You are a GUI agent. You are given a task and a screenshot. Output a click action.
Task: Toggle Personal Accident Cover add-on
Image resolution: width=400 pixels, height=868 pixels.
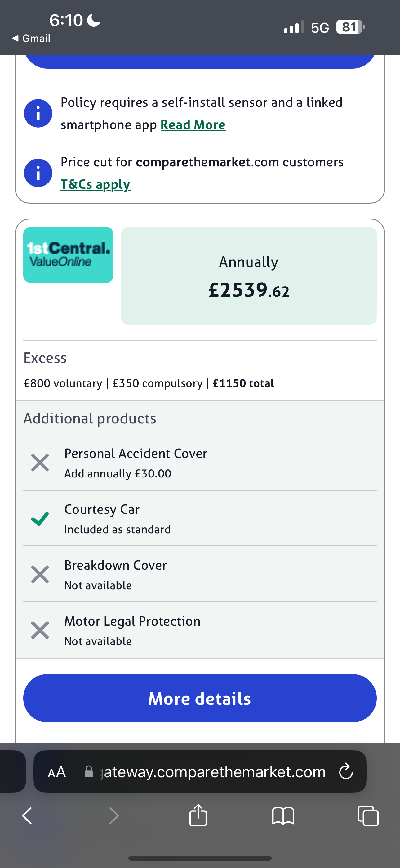pyautogui.click(x=40, y=462)
